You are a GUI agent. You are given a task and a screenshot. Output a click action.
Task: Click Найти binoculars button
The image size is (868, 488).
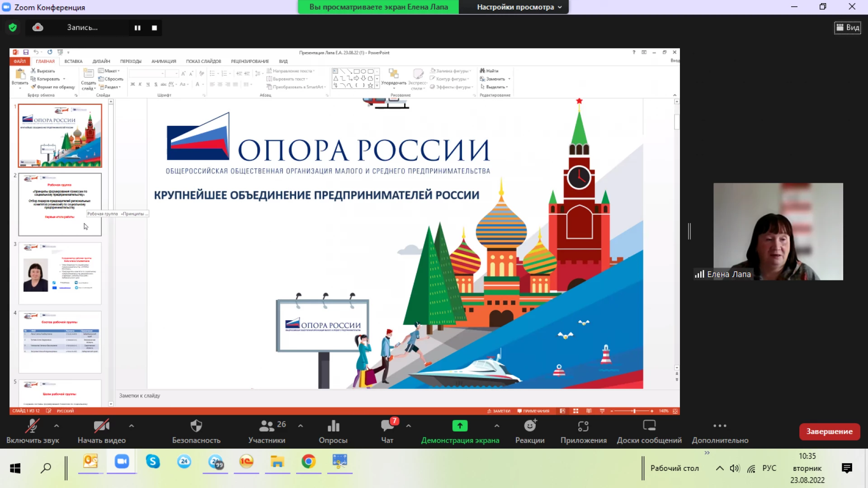tap(489, 71)
